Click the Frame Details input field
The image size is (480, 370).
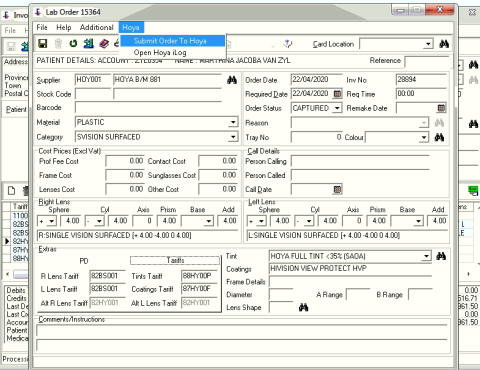pyautogui.click(x=350, y=282)
